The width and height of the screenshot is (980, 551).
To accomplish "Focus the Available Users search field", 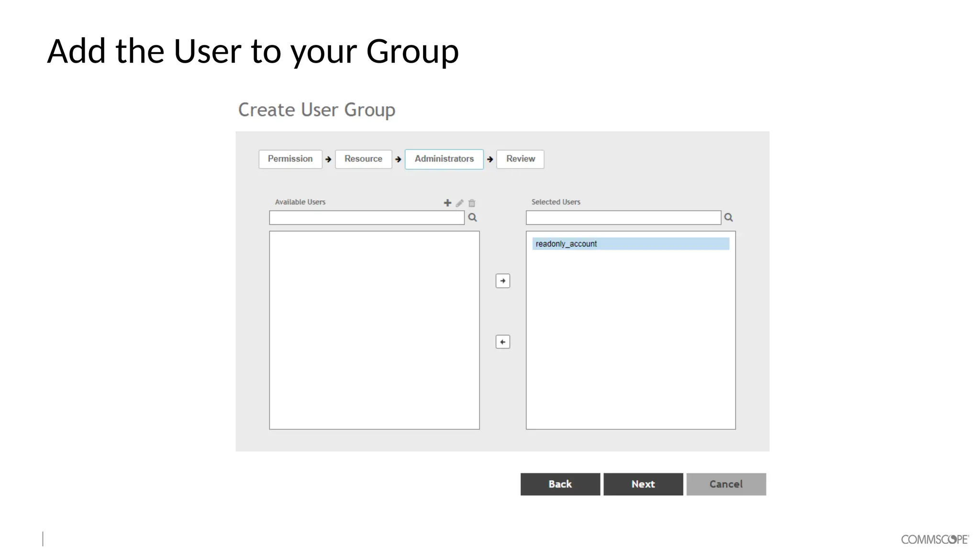I will [x=367, y=218].
